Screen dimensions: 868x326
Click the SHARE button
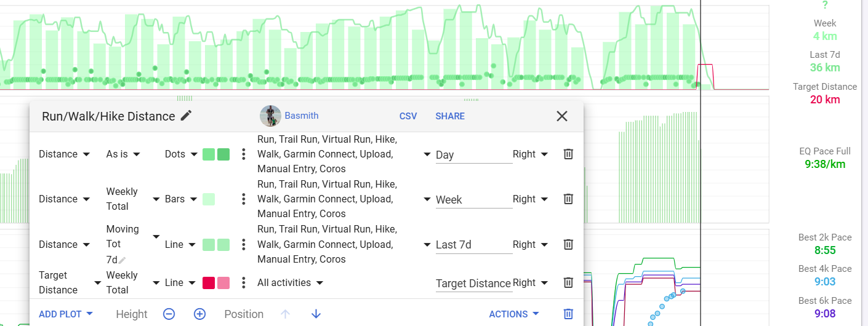pos(450,116)
